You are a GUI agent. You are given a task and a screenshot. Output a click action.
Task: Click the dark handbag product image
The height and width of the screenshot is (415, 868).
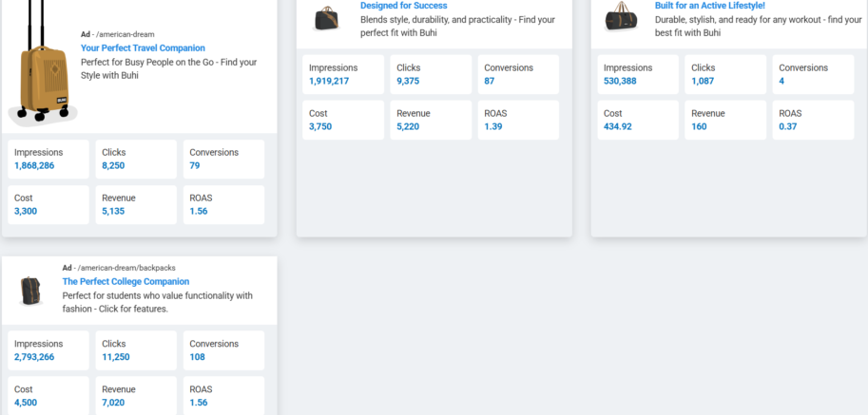coord(326,18)
